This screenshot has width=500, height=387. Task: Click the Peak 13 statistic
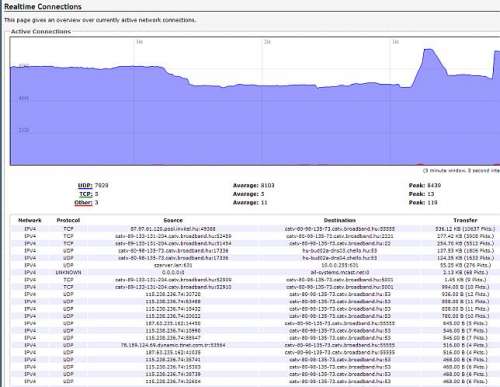422,194
